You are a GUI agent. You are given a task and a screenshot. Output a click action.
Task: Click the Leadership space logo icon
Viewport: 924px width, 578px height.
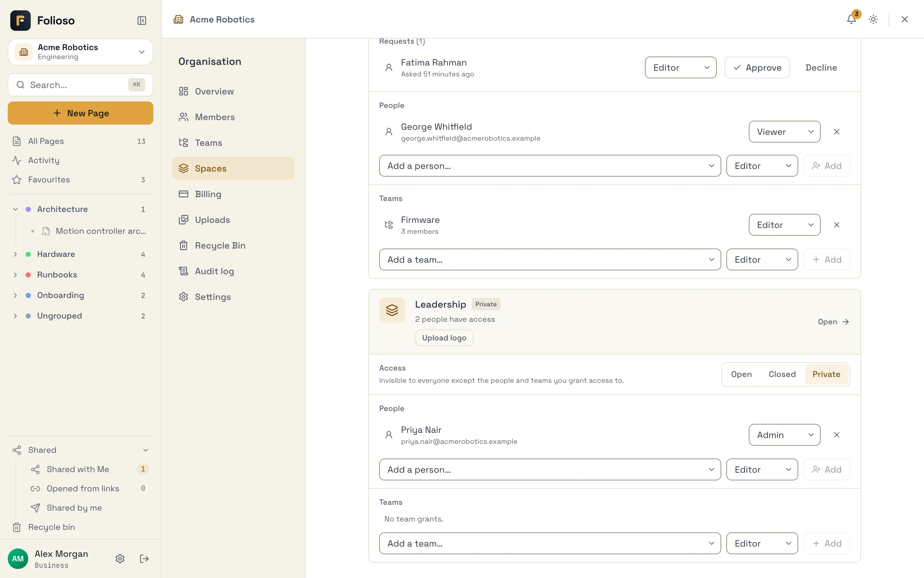(392, 310)
